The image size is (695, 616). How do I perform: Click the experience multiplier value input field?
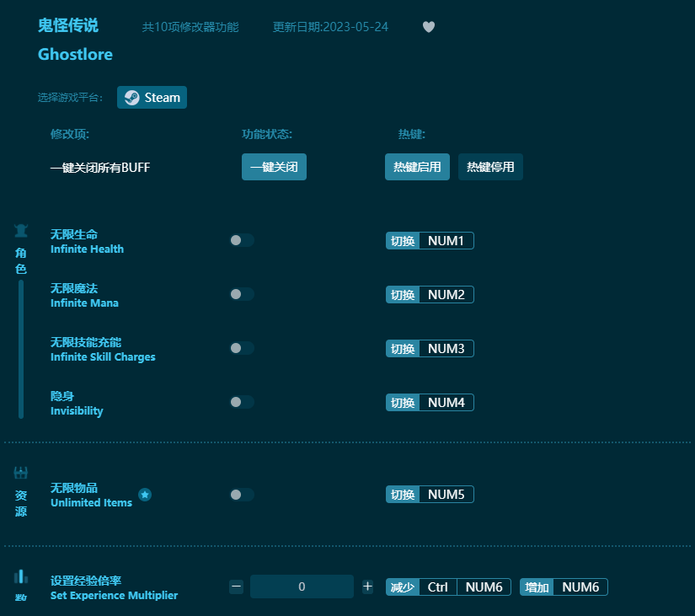302,587
